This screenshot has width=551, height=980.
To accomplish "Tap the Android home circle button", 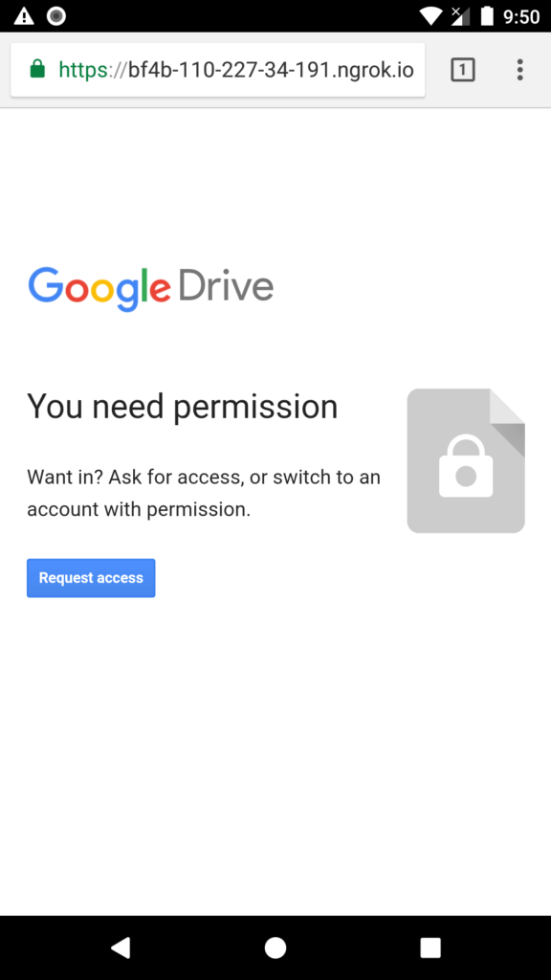I will 275,947.
